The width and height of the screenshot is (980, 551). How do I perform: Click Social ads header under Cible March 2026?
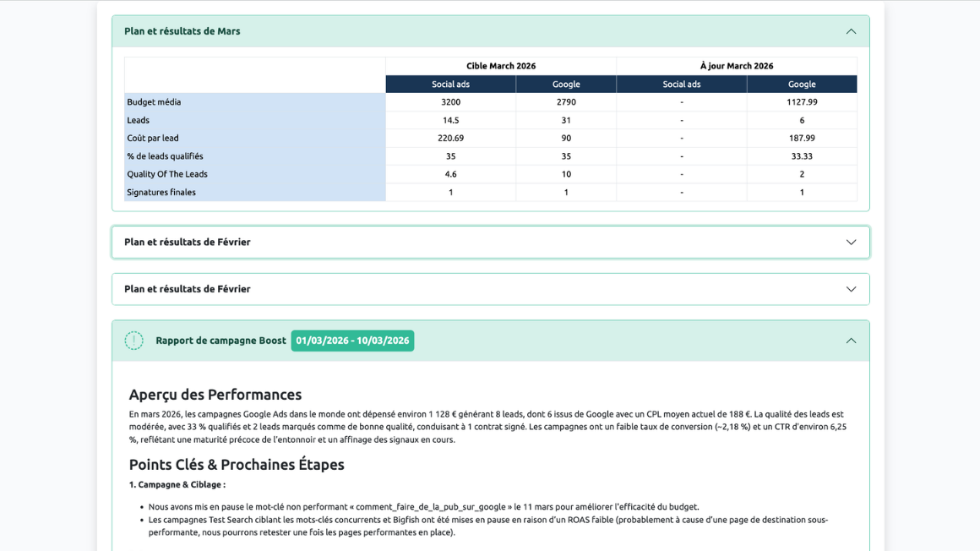(x=450, y=85)
